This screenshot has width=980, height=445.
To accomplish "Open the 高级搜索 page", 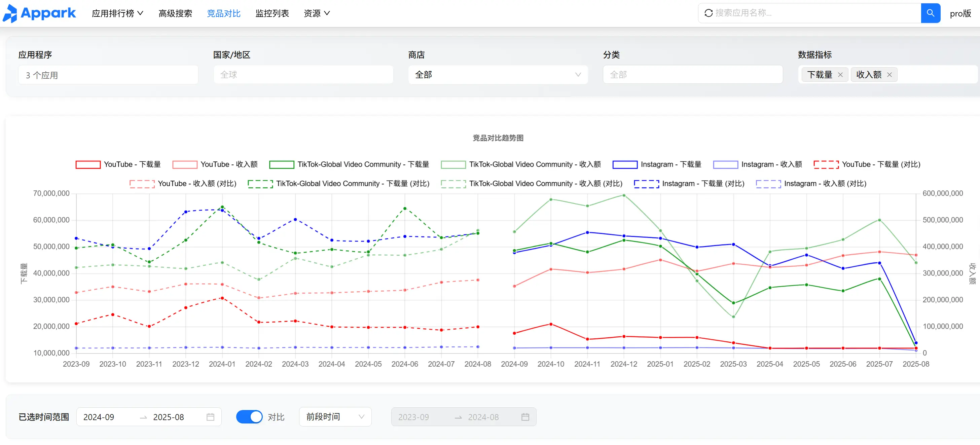I will pyautogui.click(x=175, y=13).
